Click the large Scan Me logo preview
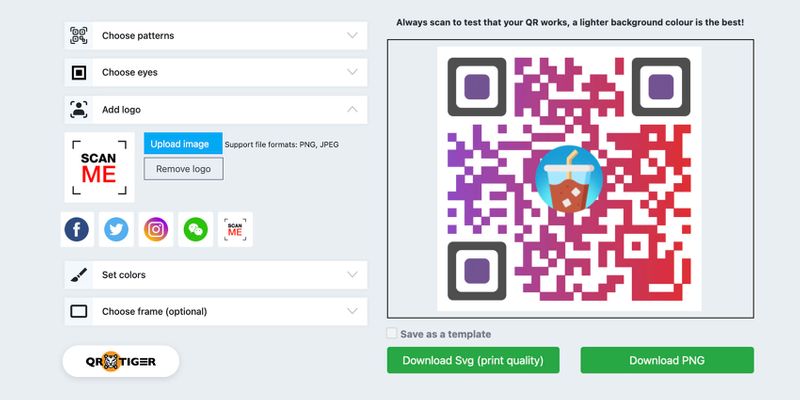This screenshot has height=400, width=800. pyautogui.click(x=99, y=167)
